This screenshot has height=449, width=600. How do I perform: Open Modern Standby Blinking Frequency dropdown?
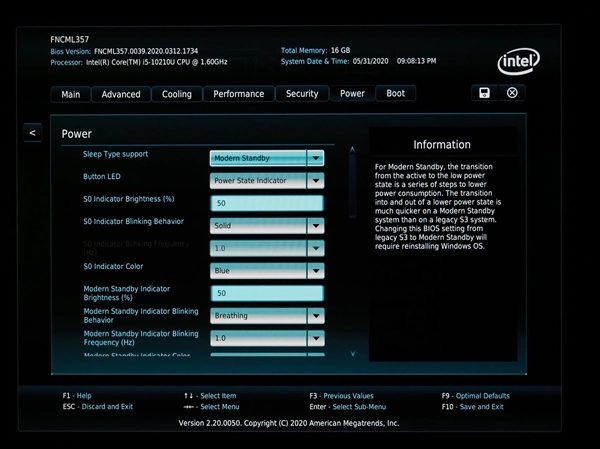tap(267, 338)
